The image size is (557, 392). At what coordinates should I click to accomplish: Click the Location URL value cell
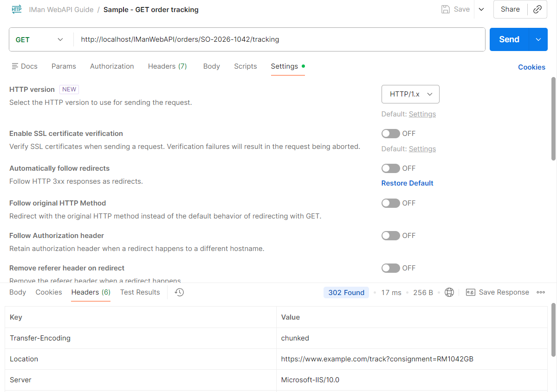pos(412,359)
